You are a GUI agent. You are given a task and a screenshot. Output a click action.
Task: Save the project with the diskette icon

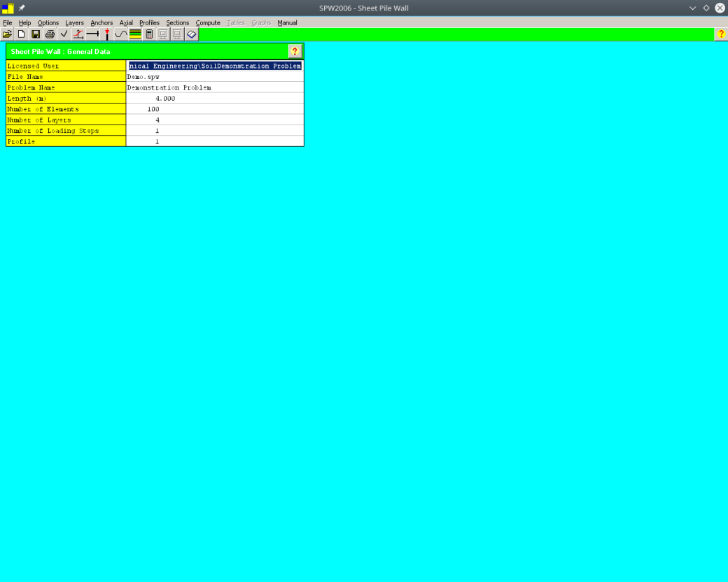click(x=35, y=34)
